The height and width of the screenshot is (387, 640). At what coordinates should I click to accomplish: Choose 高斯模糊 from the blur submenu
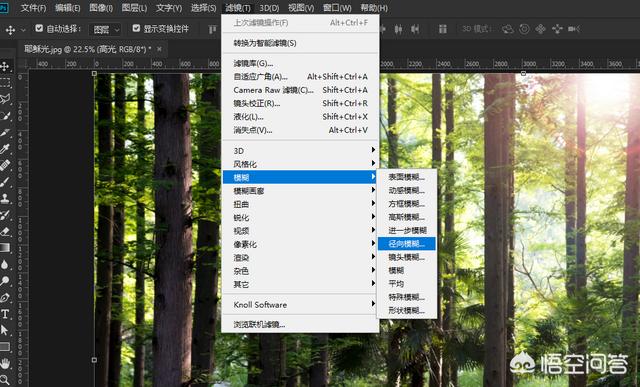click(407, 217)
